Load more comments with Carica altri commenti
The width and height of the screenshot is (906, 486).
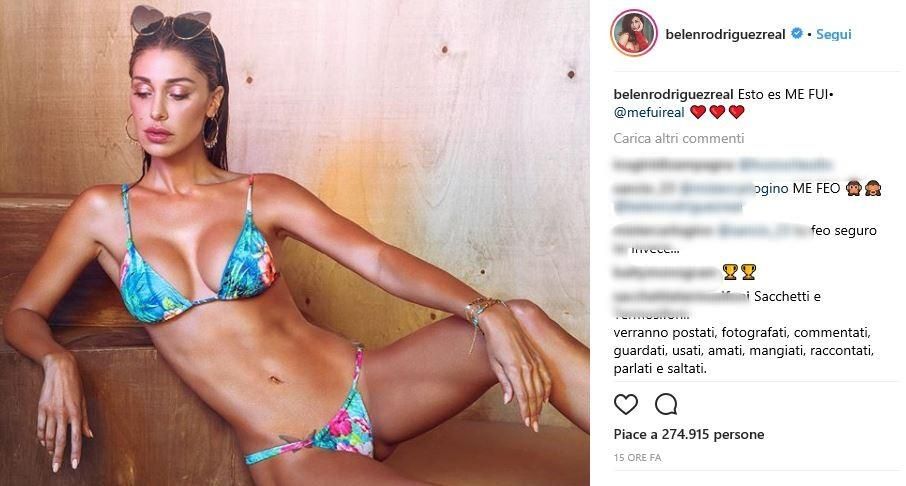coord(678,138)
